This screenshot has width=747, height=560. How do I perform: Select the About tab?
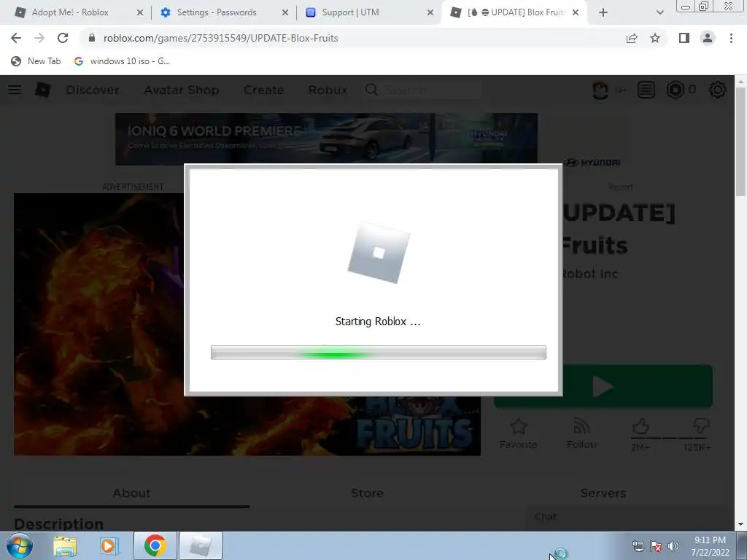131,494
